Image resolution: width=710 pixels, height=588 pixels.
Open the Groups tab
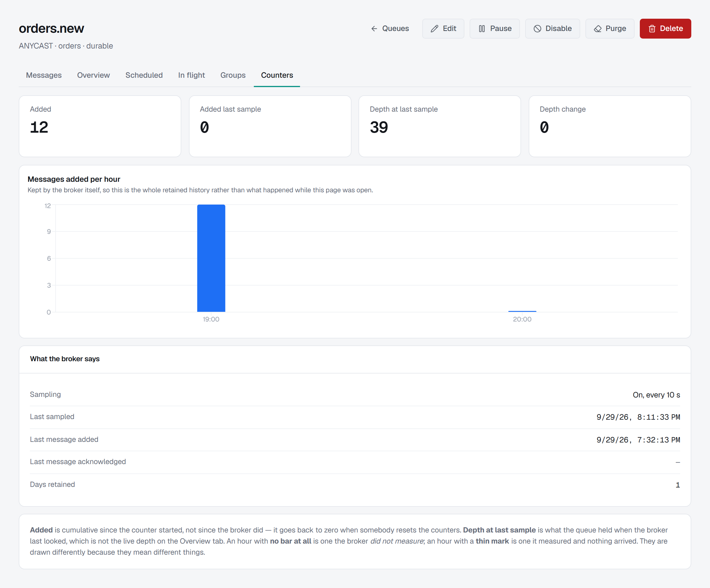coord(233,75)
